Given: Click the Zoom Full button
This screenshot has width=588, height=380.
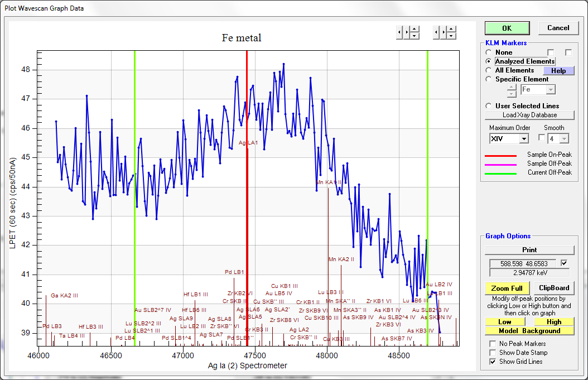Looking at the screenshot, I should [507, 288].
